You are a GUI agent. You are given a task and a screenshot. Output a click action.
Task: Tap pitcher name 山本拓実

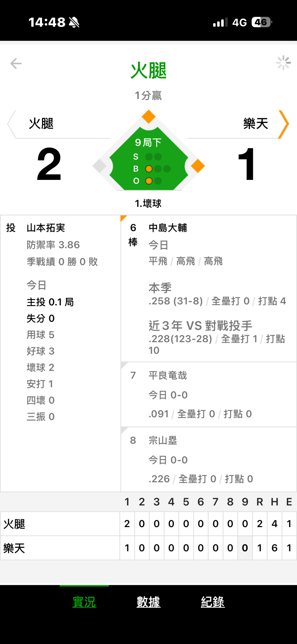(46, 228)
